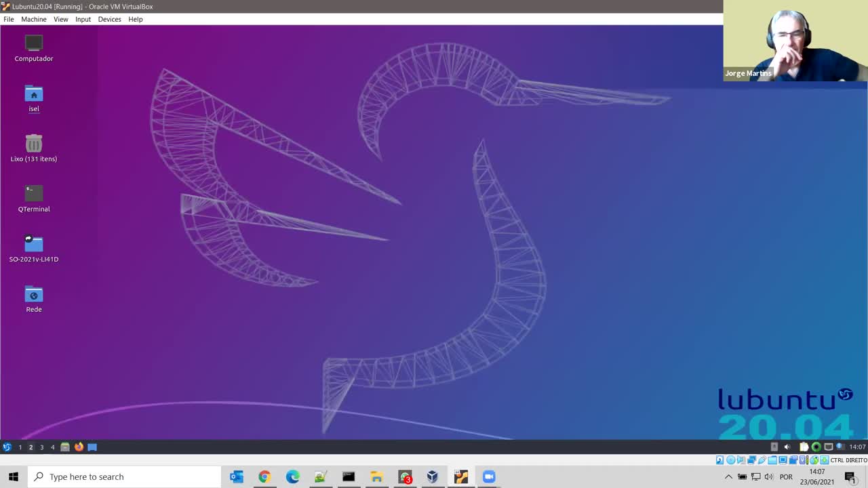Open Lubuntu volume control icon
868x488 pixels.
pyautogui.click(x=787, y=447)
